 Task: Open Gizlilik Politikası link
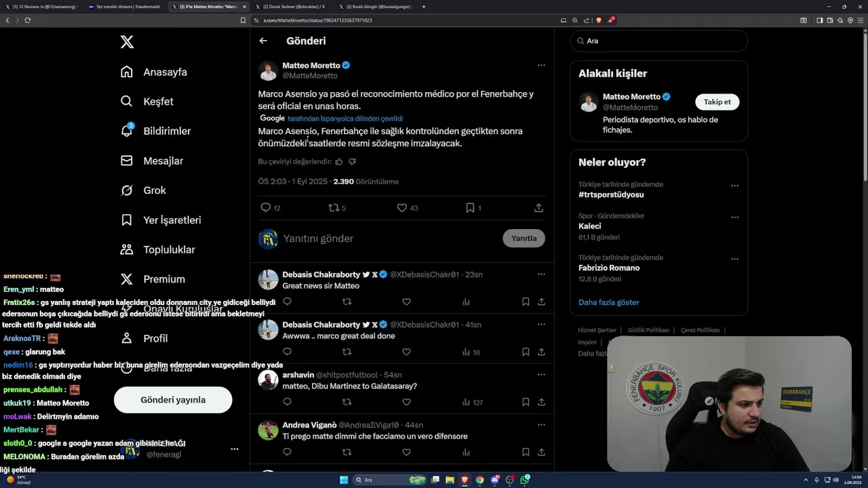coord(648,330)
